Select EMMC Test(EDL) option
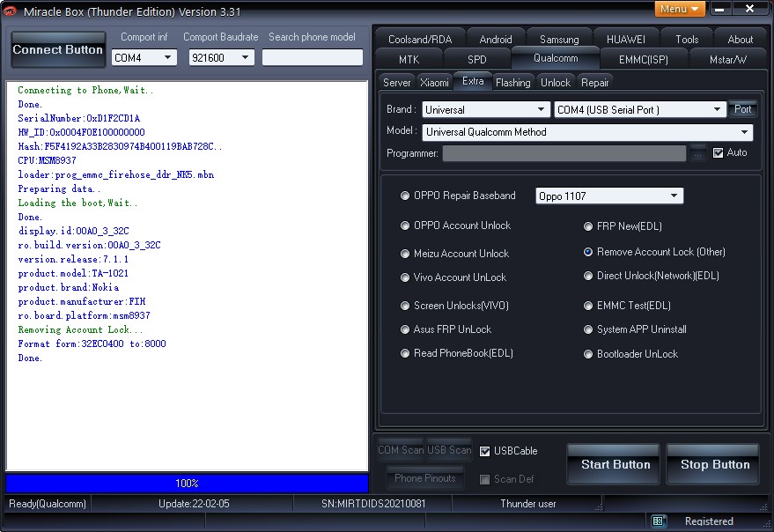This screenshot has height=532, width=774. tap(588, 306)
